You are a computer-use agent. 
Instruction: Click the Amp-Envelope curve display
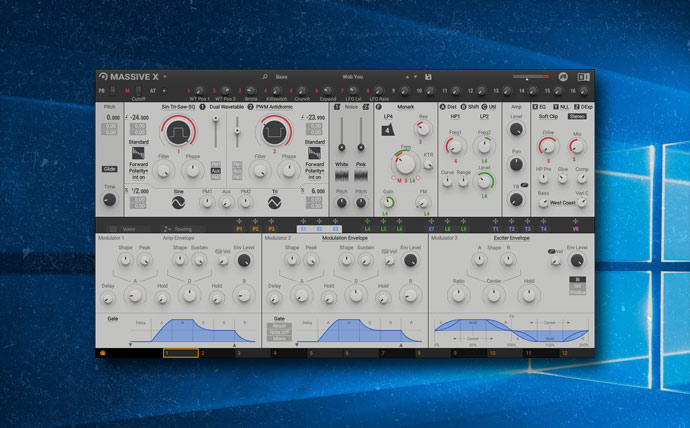(193, 331)
